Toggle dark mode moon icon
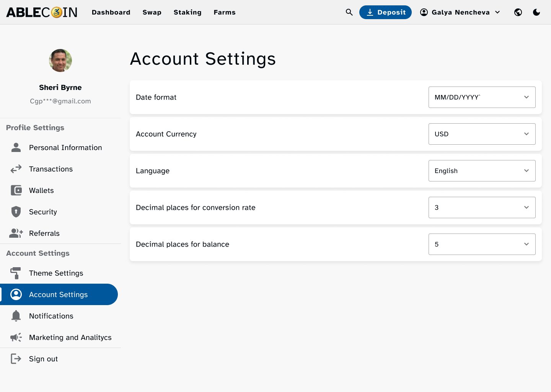This screenshot has height=392, width=551. point(536,12)
